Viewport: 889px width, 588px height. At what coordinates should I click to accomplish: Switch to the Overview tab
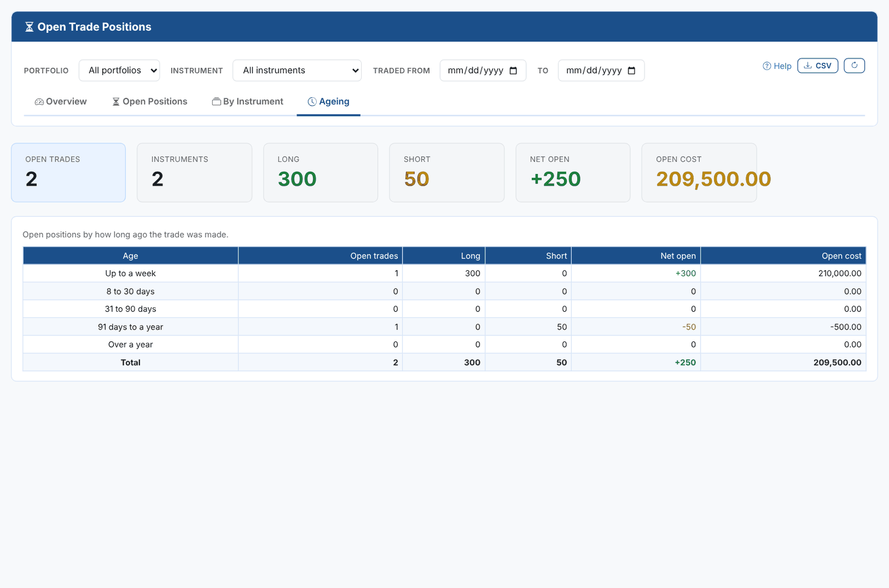(x=61, y=102)
